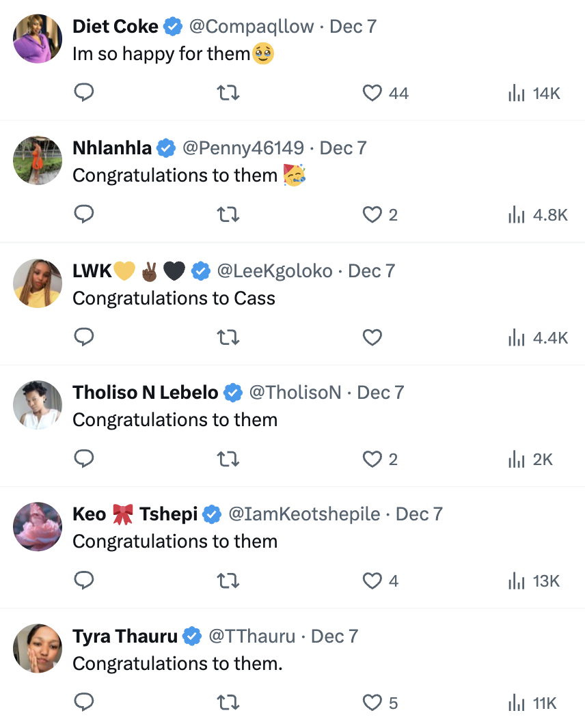Like Tyra Thauru's tweet
This screenshot has width=585, height=728.
tap(372, 703)
